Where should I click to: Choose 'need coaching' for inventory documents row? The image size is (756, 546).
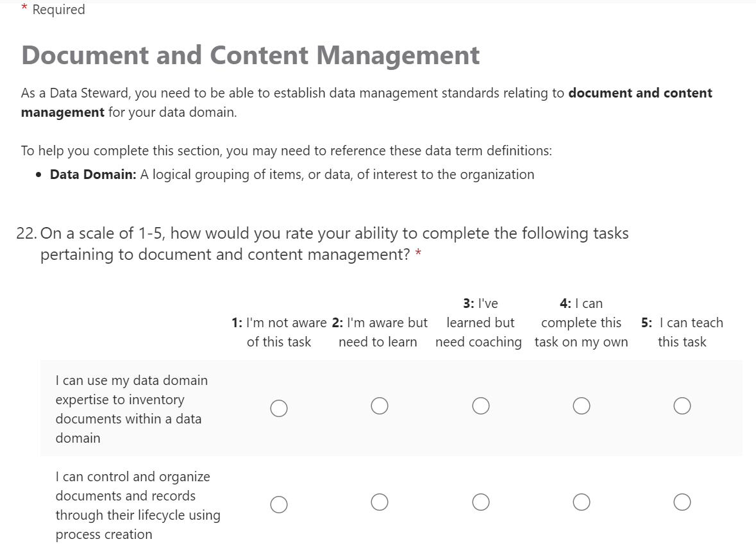(481, 406)
